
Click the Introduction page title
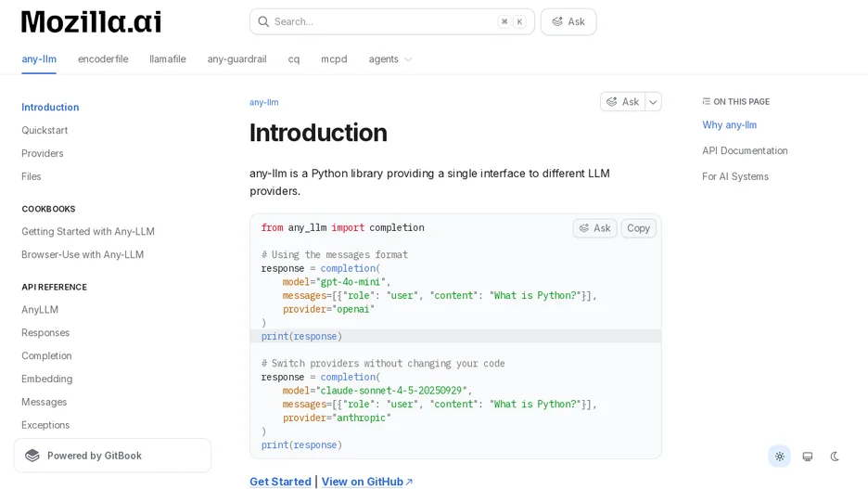[318, 133]
